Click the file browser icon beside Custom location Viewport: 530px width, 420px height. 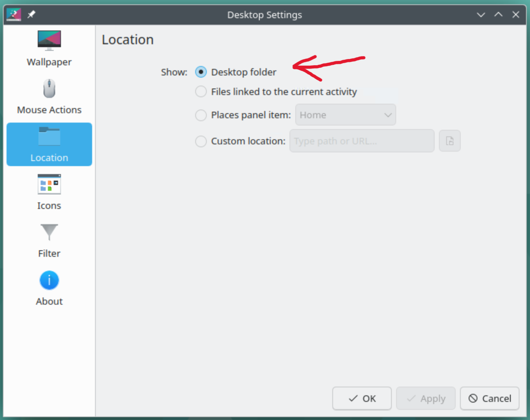[x=449, y=141]
